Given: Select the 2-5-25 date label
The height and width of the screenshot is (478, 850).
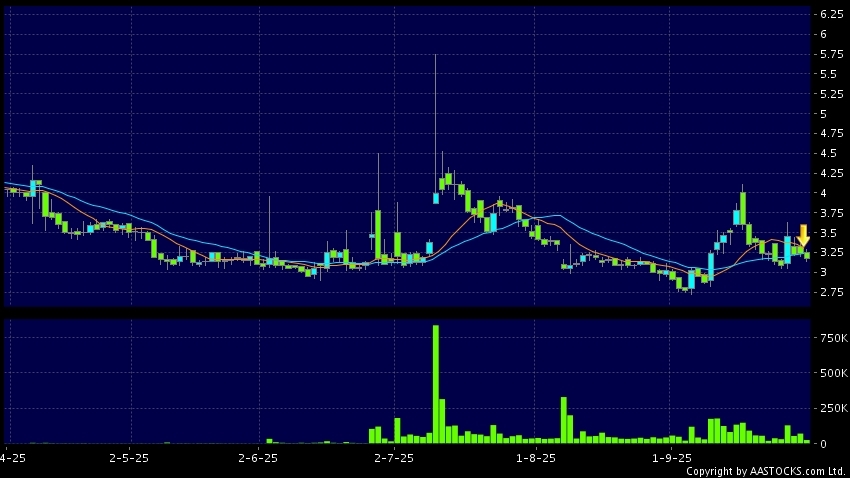Looking at the screenshot, I should click(128, 458).
